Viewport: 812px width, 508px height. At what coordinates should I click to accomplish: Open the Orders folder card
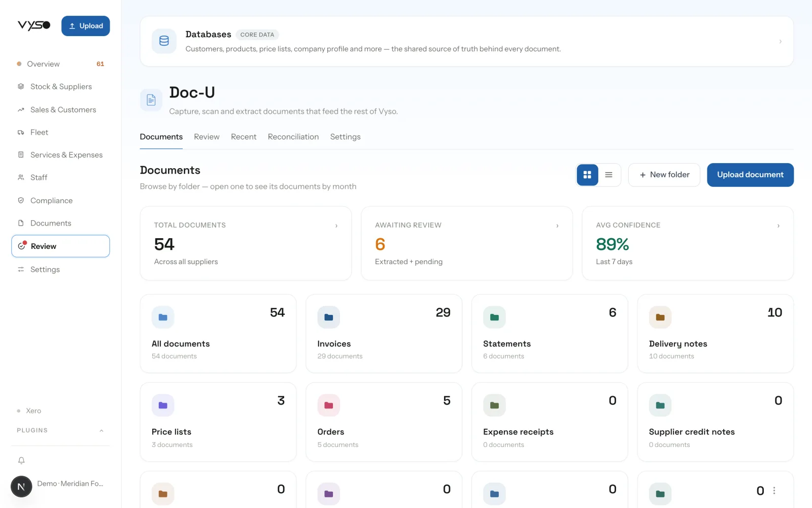pos(384,422)
